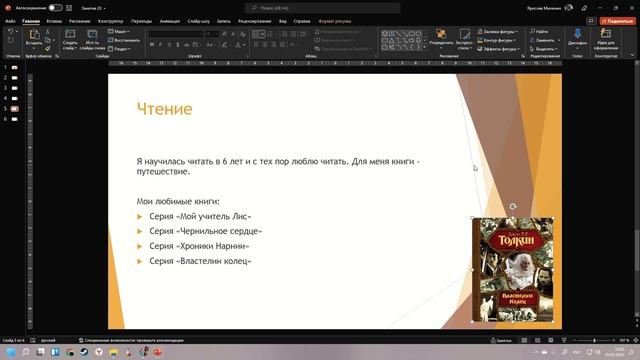Image resolution: width=640 pixels, height=360 pixels.
Task: Switch to the Анимация tab
Action: click(x=169, y=21)
